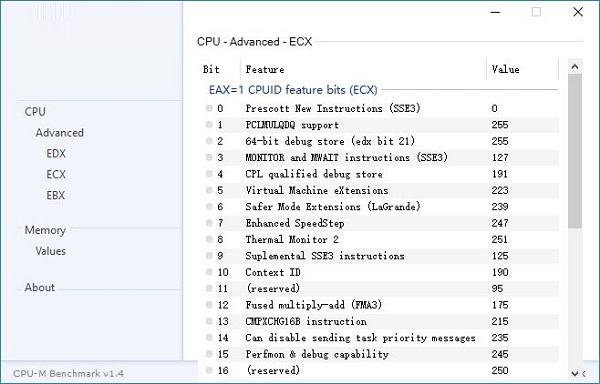Select the Perfmon & debug capability row
600x384 pixels.
[x=382, y=354]
